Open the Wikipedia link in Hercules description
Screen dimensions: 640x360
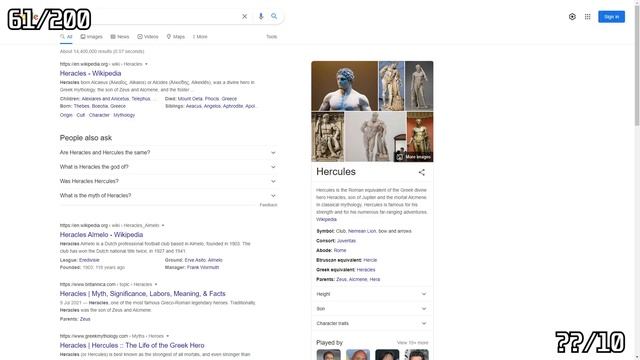point(327,220)
